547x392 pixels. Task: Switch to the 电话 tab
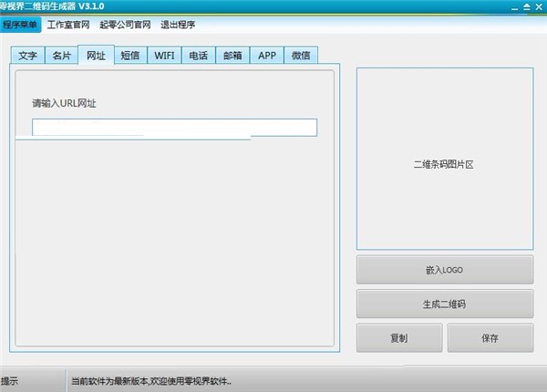pyautogui.click(x=199, y=55)
